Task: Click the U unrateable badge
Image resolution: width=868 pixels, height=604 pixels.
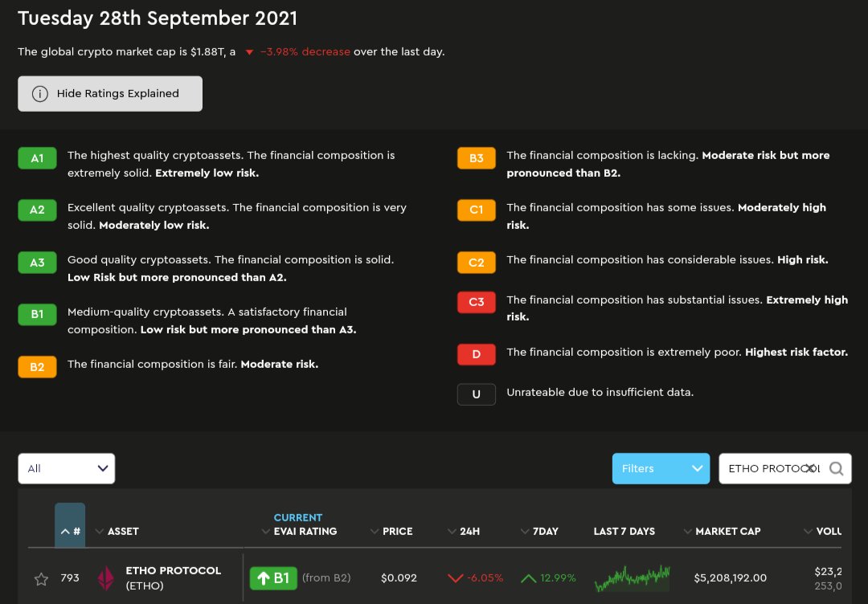Action: [x=476, y=394]
